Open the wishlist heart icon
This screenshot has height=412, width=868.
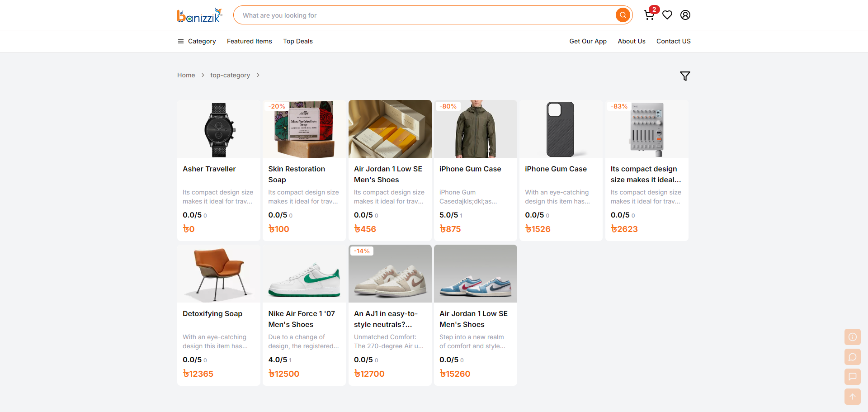pos(667,15)
